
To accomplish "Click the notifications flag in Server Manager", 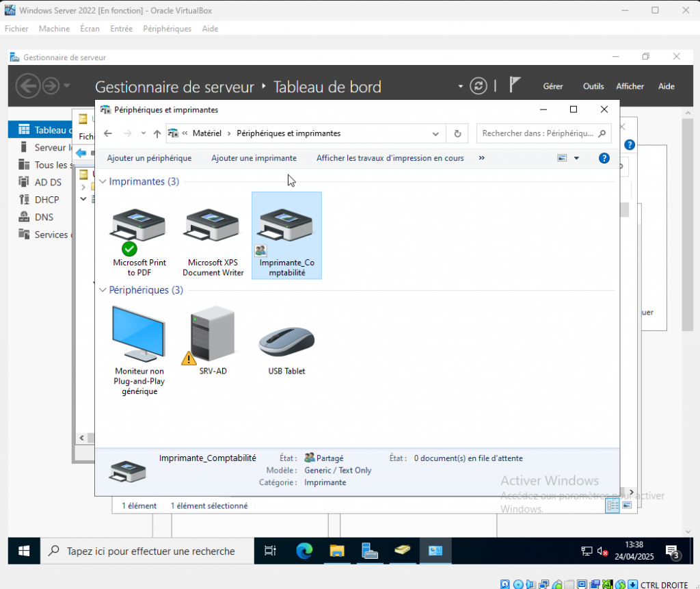I will pos(515,86).
